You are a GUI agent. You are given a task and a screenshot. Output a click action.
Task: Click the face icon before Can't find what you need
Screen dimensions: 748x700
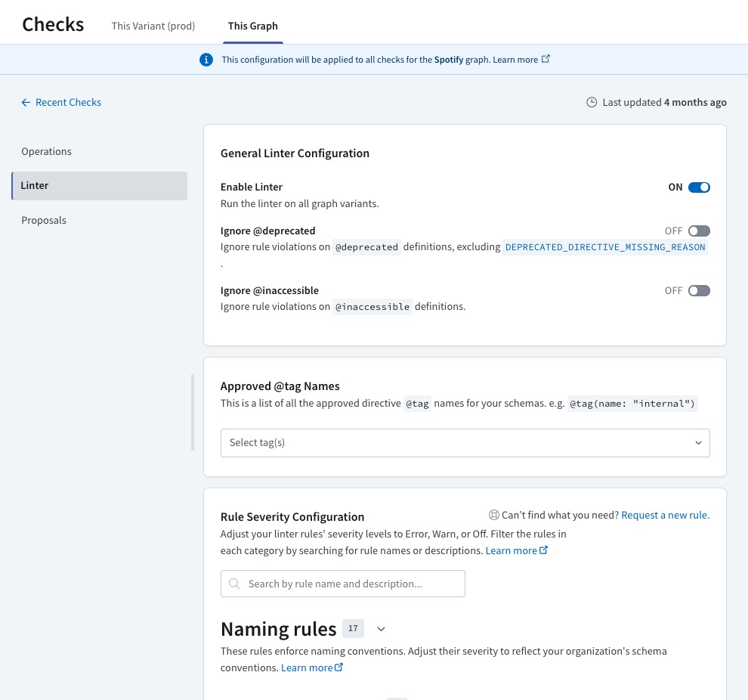pyautogui.click(x=494, y=515)
